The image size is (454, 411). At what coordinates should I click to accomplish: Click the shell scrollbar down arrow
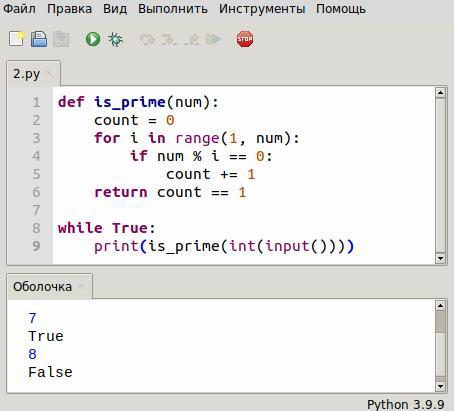440,386
